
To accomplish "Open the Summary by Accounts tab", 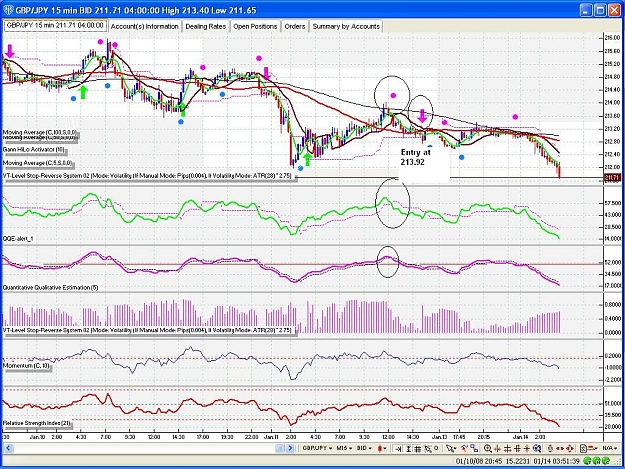I will point(346,27).
